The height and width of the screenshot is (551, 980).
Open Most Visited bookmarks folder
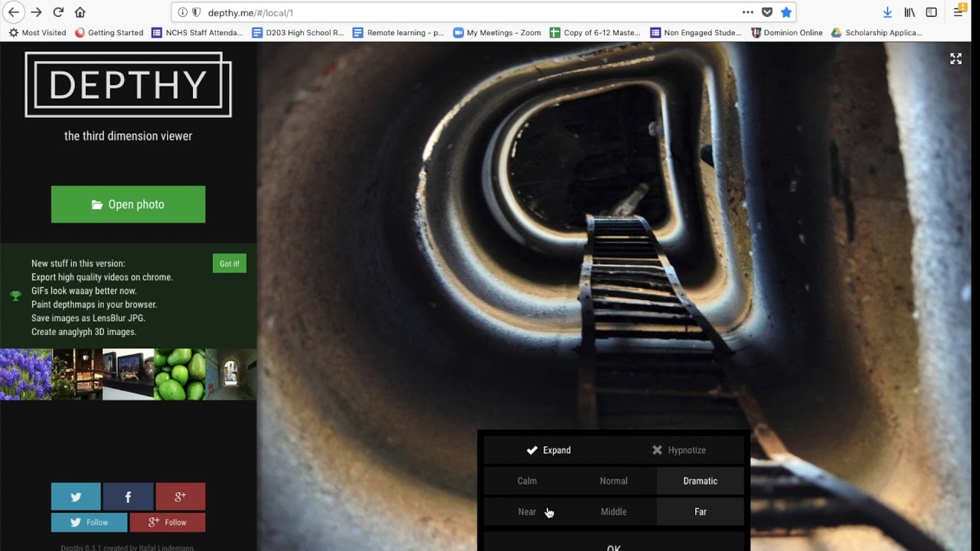[x=38, y=33]
